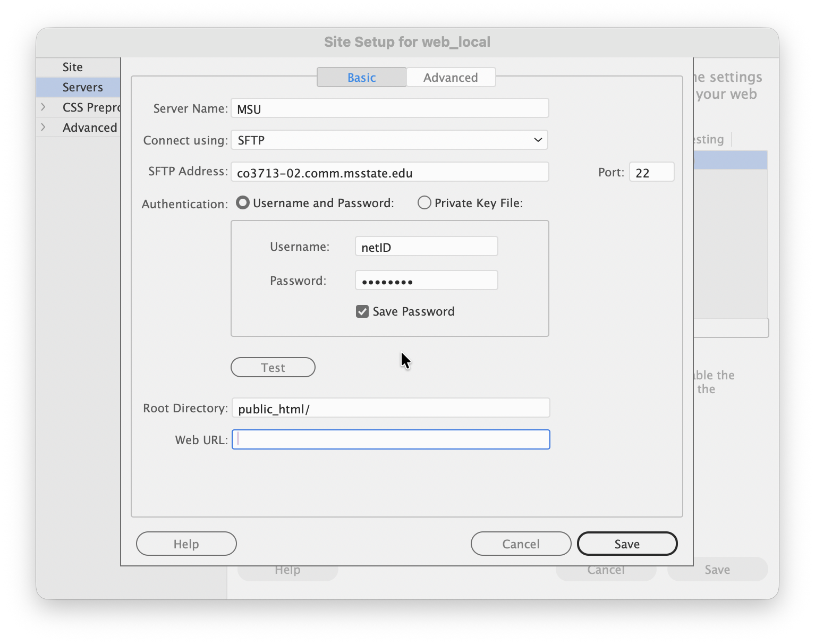815x644 pixels.
Task: Select Private Key File authentication
Action: coord(424,203)
